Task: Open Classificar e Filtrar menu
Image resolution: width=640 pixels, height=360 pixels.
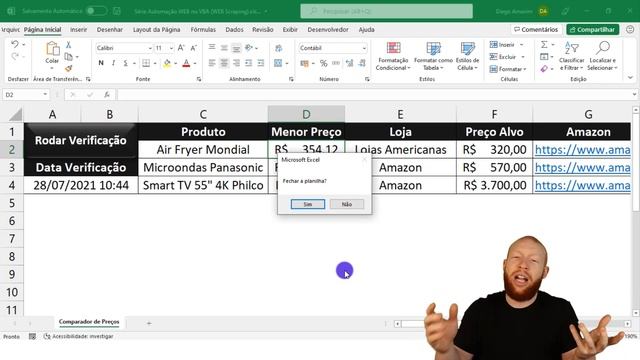Action: tap(572, 56)
